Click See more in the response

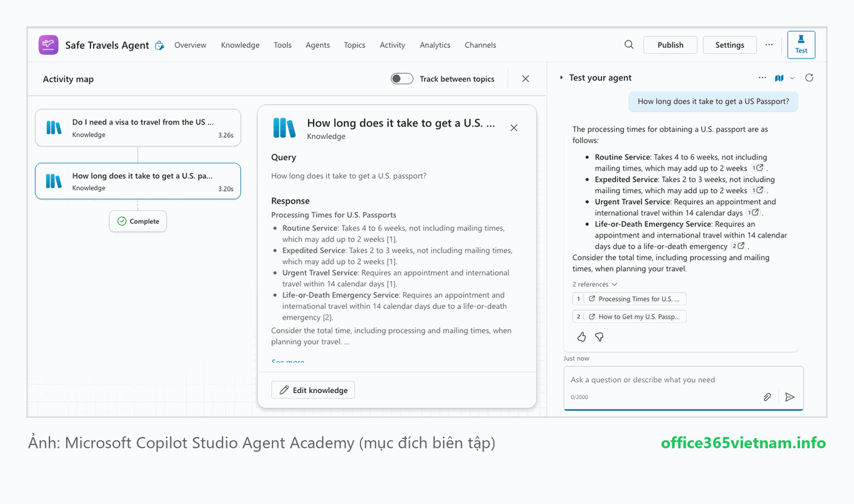(288, 361)
